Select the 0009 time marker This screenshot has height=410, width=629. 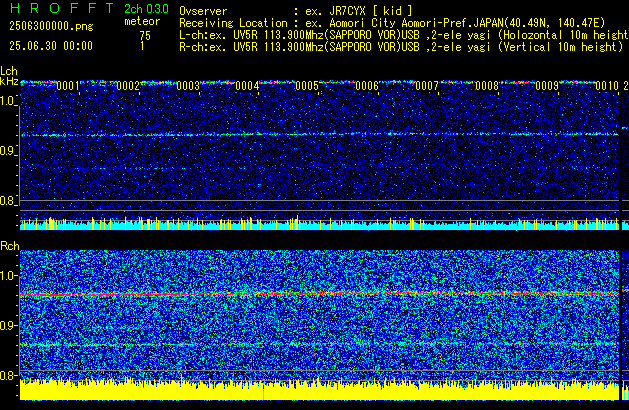[547, 86]
